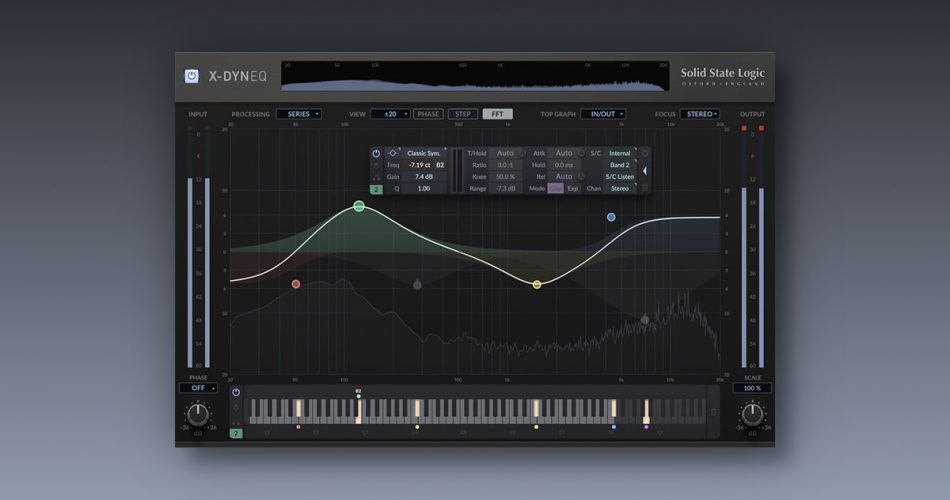Viewport: 950px width, 500px height.
Task: Click the S/C Listen button
Action: pos(620,176)
